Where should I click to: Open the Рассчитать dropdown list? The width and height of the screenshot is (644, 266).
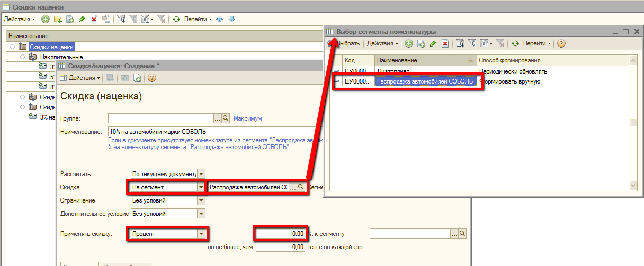pos(201,173)
